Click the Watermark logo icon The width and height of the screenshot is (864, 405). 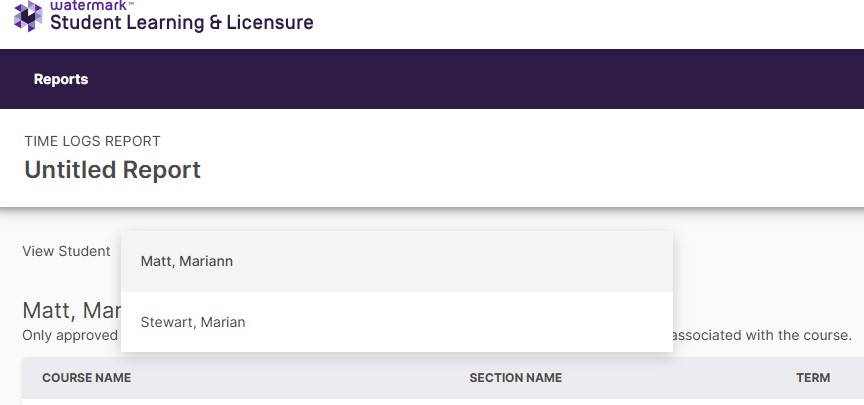28,16
